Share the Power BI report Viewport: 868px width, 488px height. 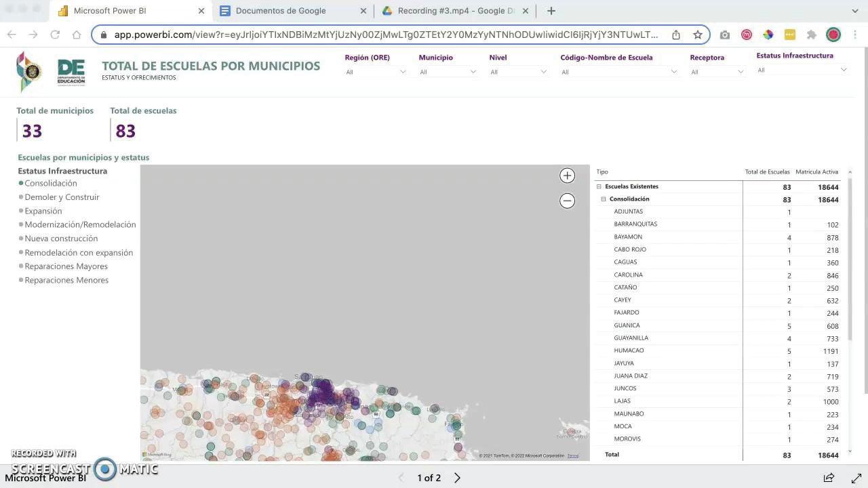[x=829, y=478]
